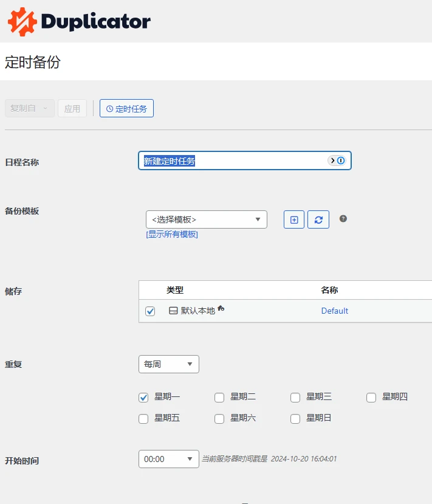Open the 复制自 dropdown
432x504 pixels.
(30, 108)
